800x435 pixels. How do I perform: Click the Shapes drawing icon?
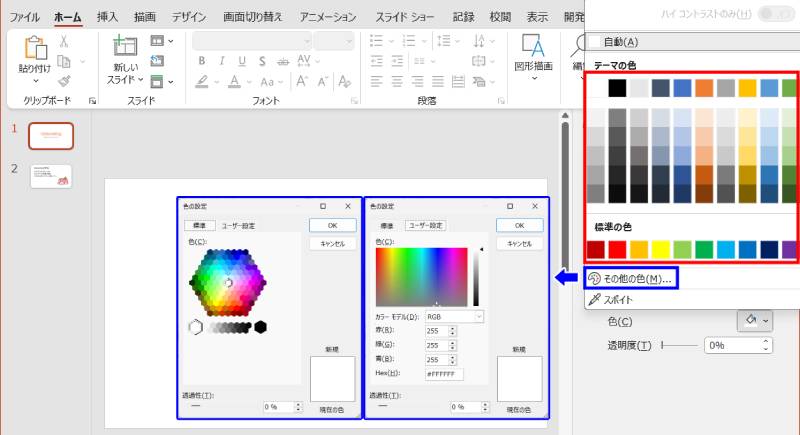533,46
